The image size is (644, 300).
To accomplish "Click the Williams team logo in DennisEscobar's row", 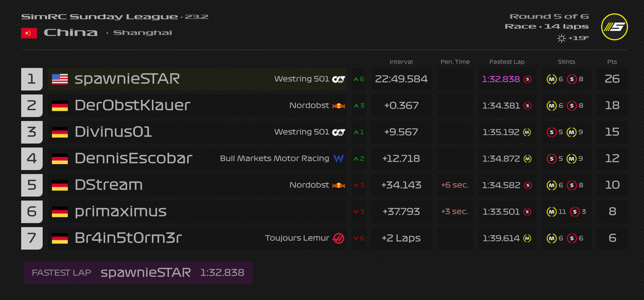I will coord(339,159).
